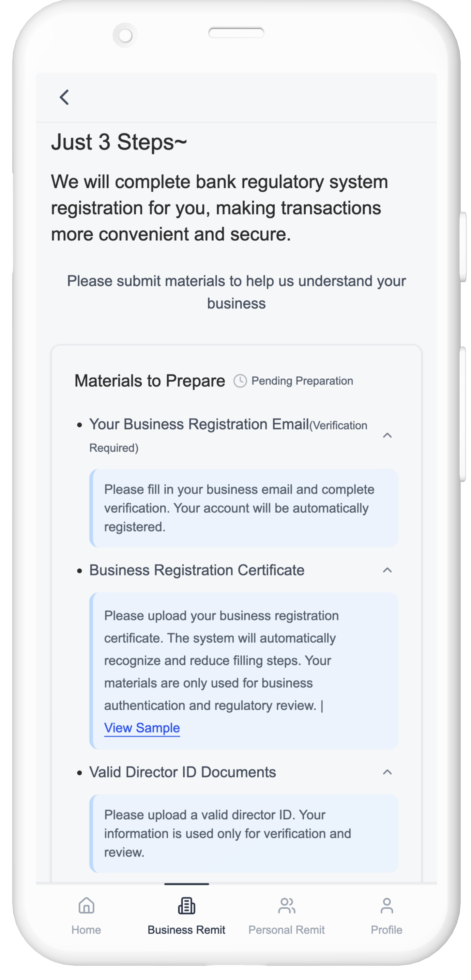The width and height of the screenshot is (471, 980).
Task: Tap the Personal Remit people icon
Action: pyautogui.click(x=286, y=906)
